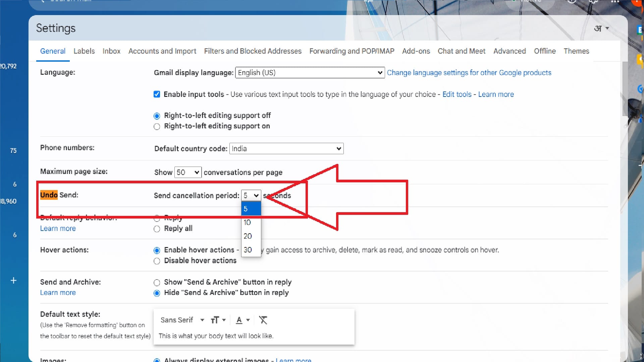Screen dimensions: 644x362
Task: Open the Chat and Meet tab
Action: [x=461, y=51]
